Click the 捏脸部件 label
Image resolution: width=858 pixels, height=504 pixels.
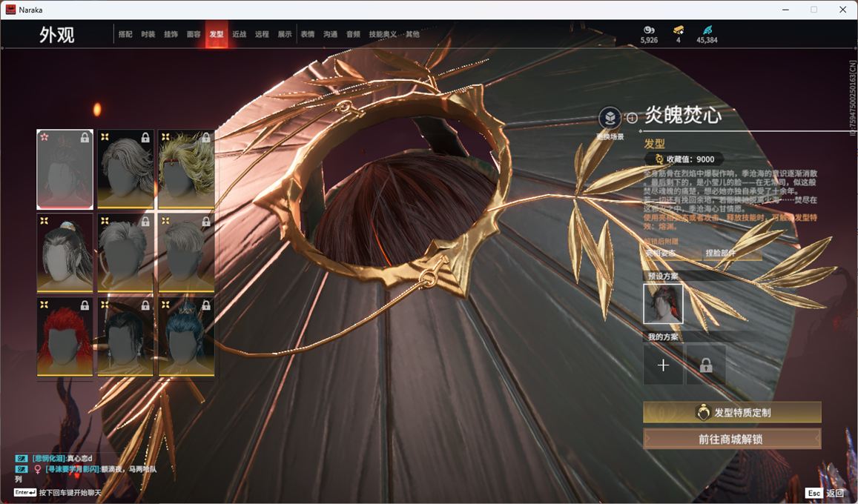click(719, 253)
